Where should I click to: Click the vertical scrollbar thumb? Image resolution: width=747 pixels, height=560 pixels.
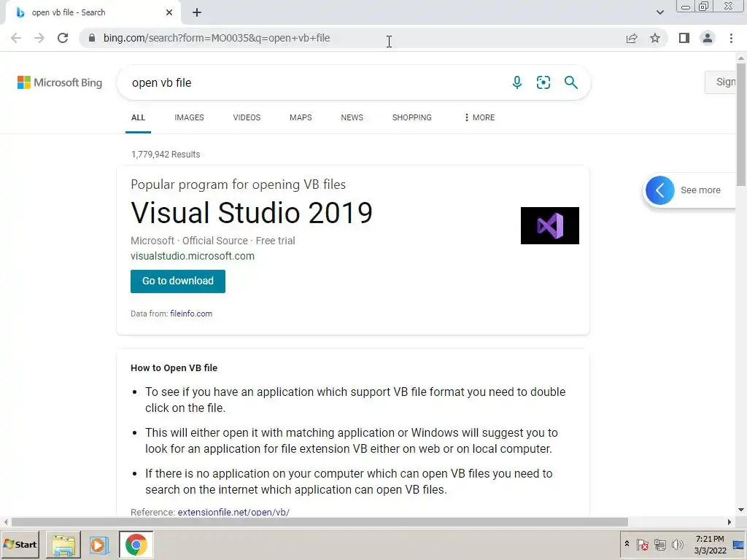click(741, 124)
